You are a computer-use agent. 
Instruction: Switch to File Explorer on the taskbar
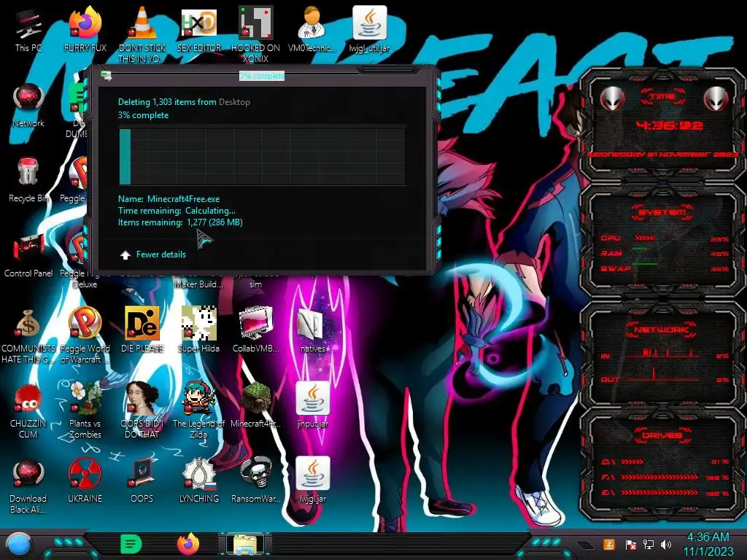pos(245,544)
